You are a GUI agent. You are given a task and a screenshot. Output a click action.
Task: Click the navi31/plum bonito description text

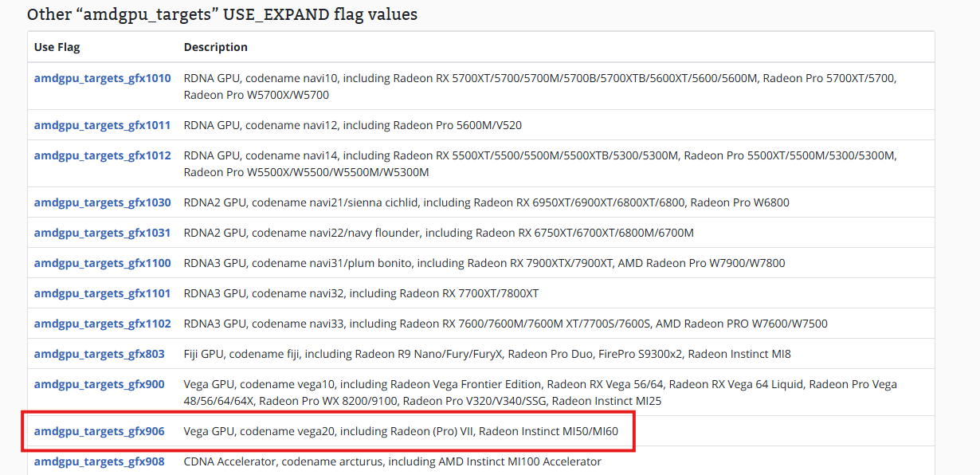click(x=484, y=263)
